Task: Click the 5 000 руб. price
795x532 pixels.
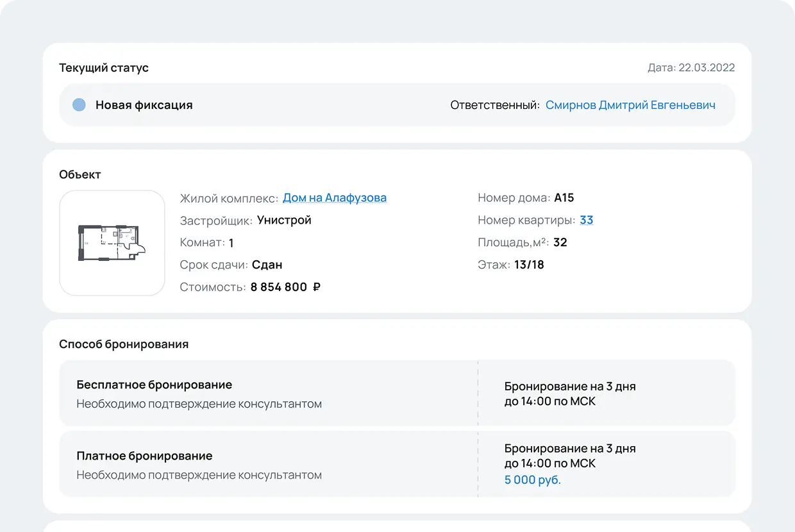Action: [532, 480]
